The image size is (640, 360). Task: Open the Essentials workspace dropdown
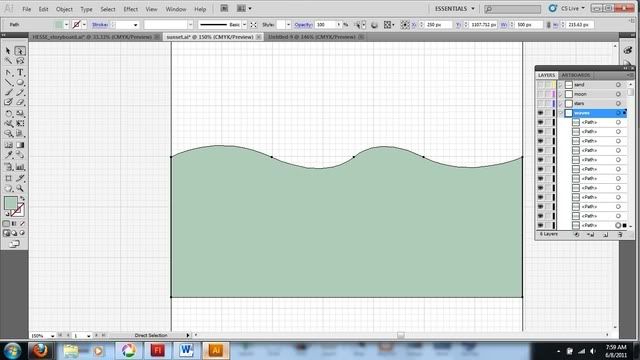point(455,9)
